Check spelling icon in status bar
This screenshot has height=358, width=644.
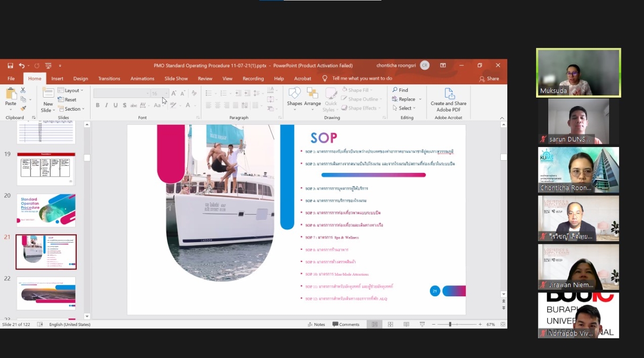pos(40,324)
